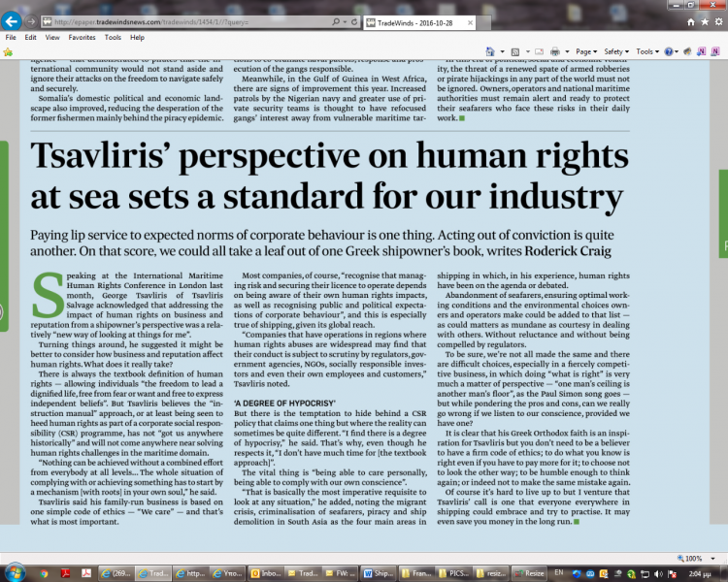Expand the Page dropdown menu

pyautogui.click(x=586, y=50)
